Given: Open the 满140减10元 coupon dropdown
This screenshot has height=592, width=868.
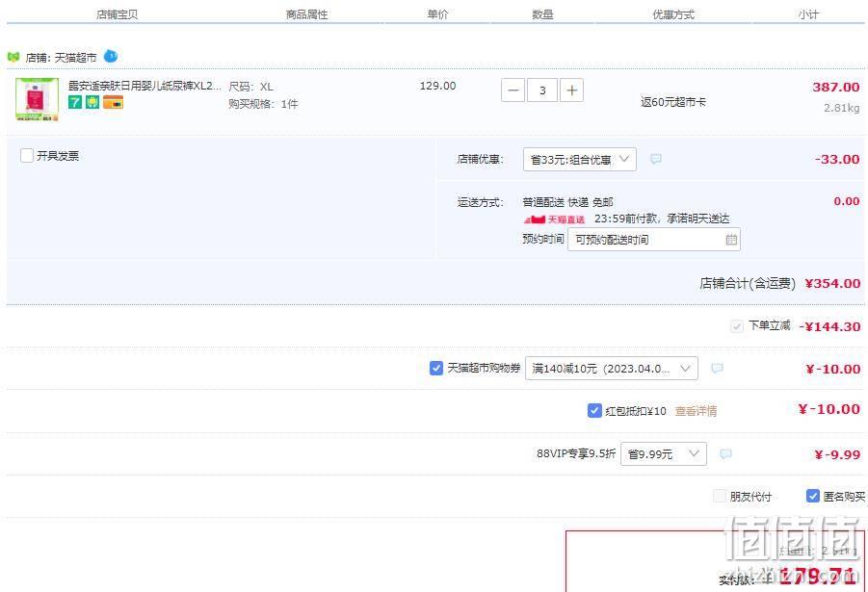Looking at the screenshot, I should 612,369.
